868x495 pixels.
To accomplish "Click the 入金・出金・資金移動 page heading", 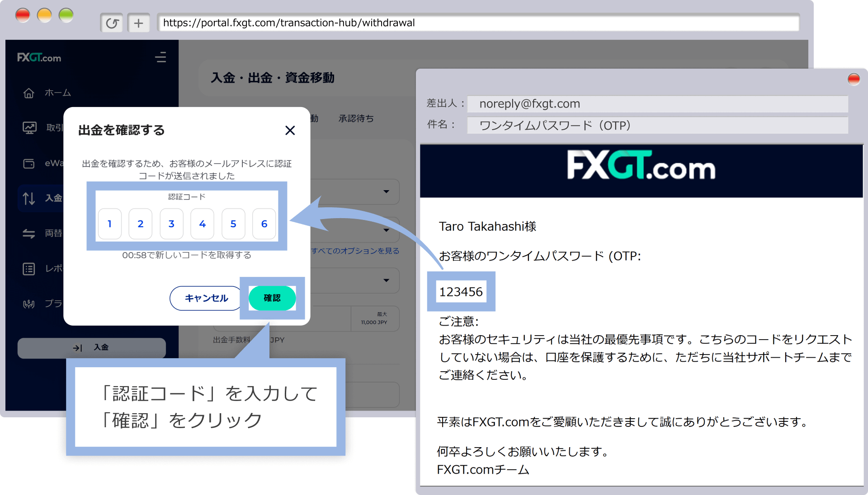I will (273, 78).
